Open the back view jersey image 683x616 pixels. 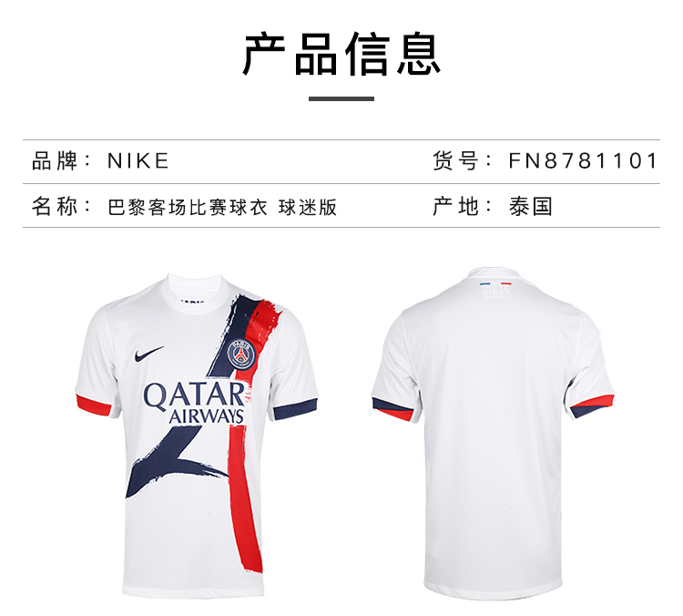pyautogui.click(x=493, y=433)
